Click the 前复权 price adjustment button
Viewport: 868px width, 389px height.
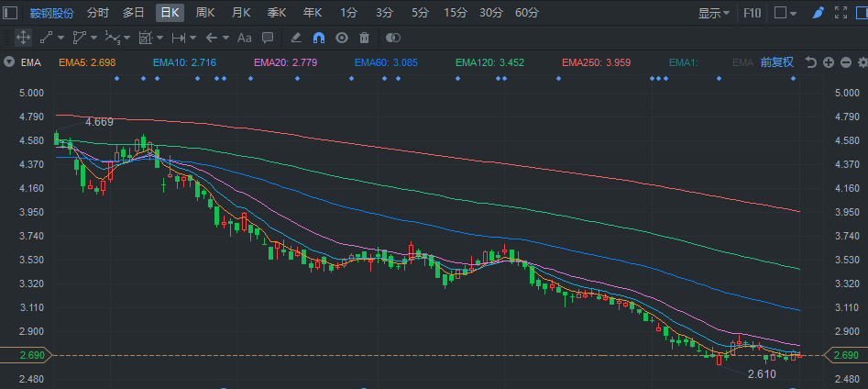pyautogui.click(x=777, y=62)
